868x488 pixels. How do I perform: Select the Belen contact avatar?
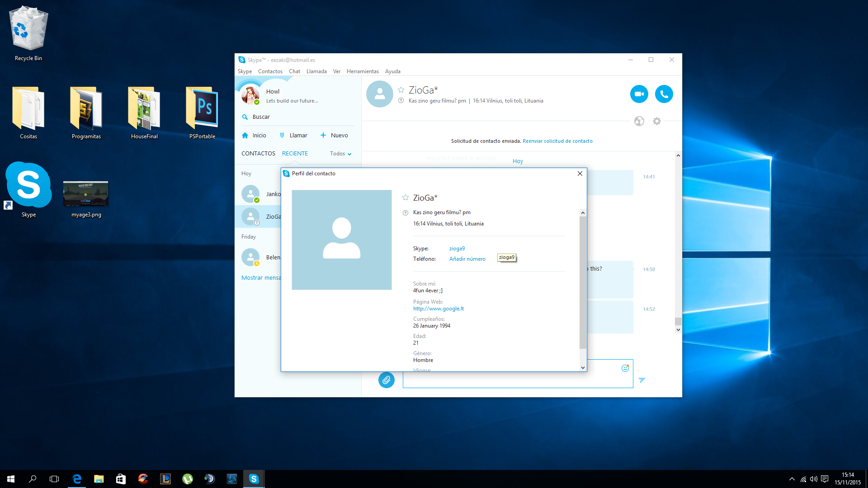(x=250, y=258)
